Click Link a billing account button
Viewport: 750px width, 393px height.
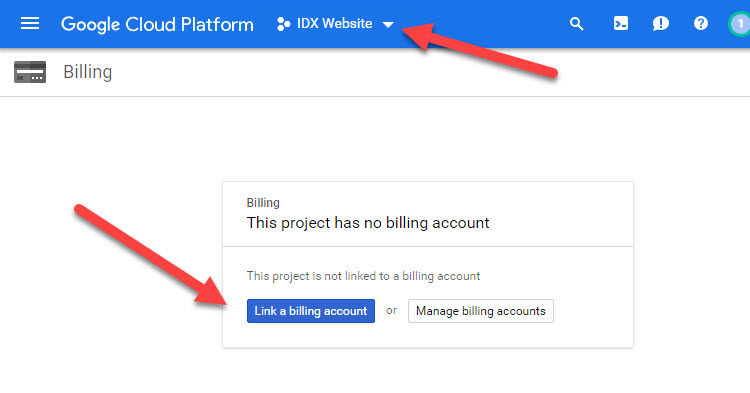(x=311, y=311)
